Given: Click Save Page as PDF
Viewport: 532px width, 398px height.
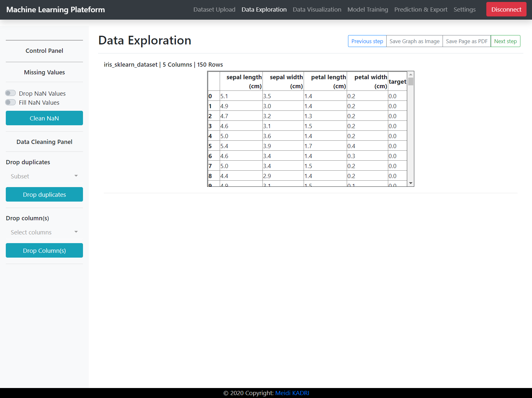Looking at the screenshot, I should (x=466, y=41).
